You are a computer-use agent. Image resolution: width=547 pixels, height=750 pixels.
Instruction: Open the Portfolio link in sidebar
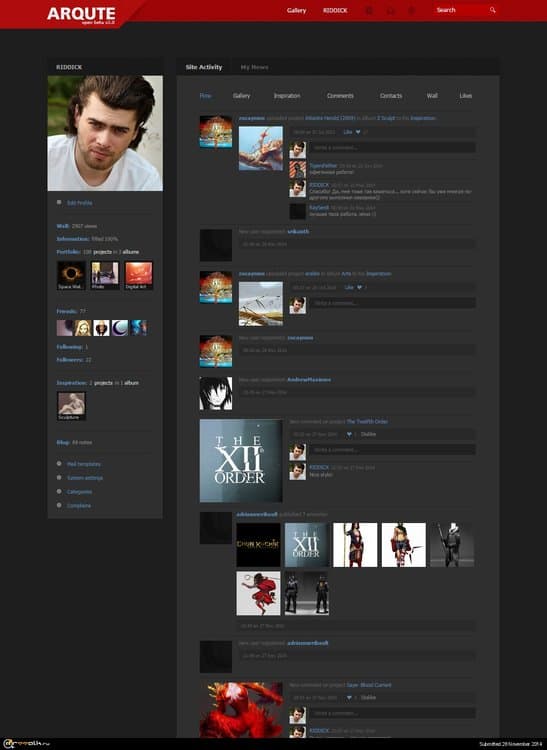tap(68, 252)
